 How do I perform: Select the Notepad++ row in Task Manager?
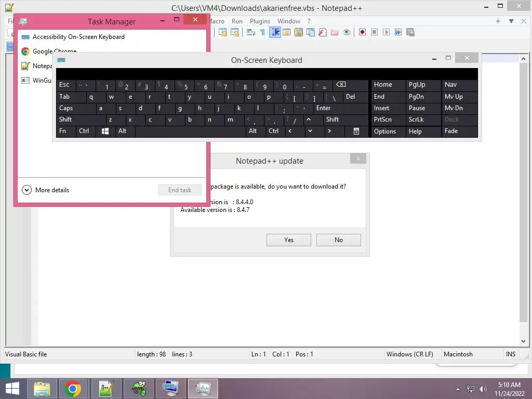pyautogui.click(x=36, y=66)
